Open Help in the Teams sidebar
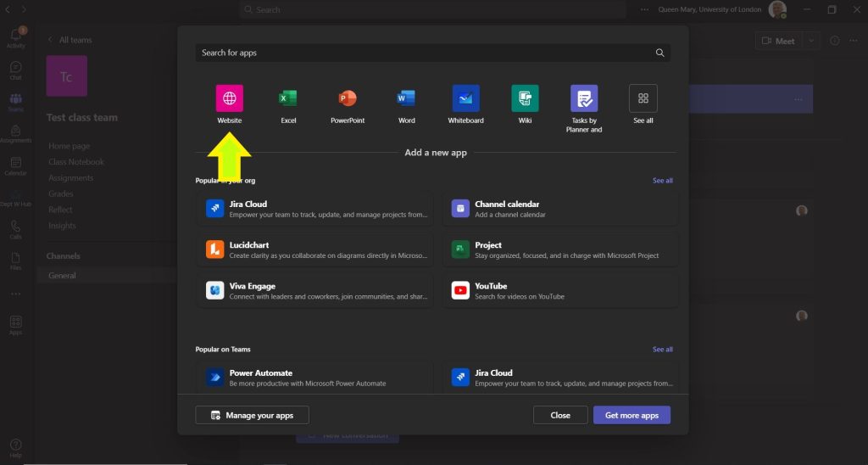The image size is (868, 465). click(x=15, y=448)
